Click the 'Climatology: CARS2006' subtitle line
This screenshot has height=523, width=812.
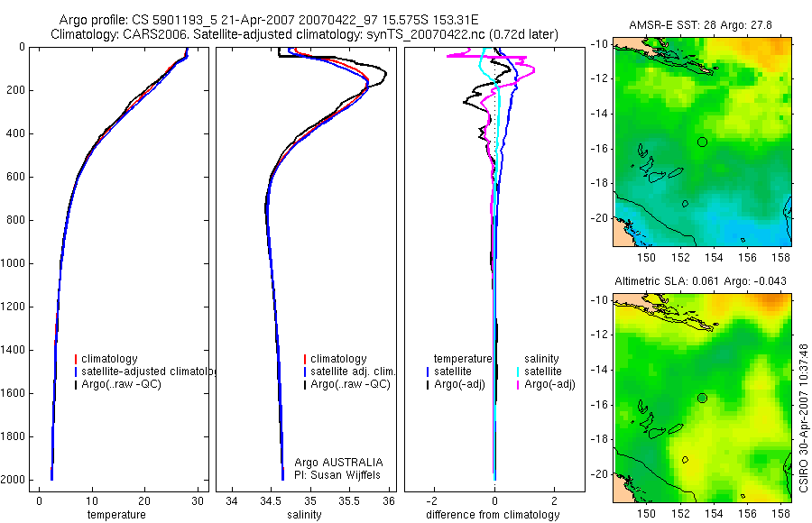(x=305, y=34)
